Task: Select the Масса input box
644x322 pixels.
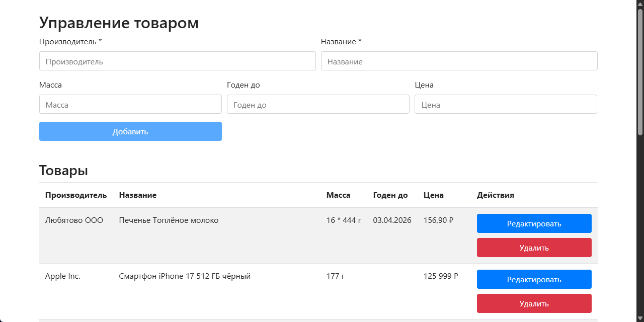Action: (x=130, y=105)
